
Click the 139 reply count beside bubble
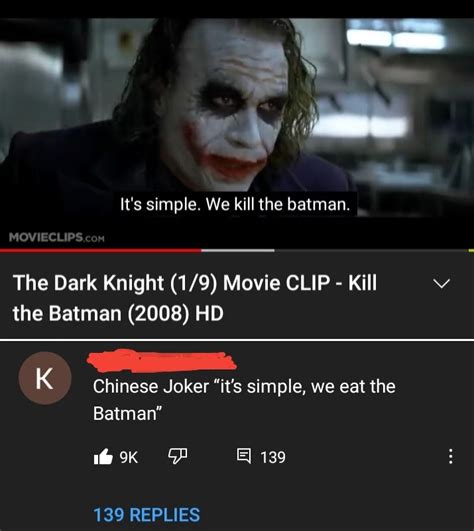[x=273, y=457]
